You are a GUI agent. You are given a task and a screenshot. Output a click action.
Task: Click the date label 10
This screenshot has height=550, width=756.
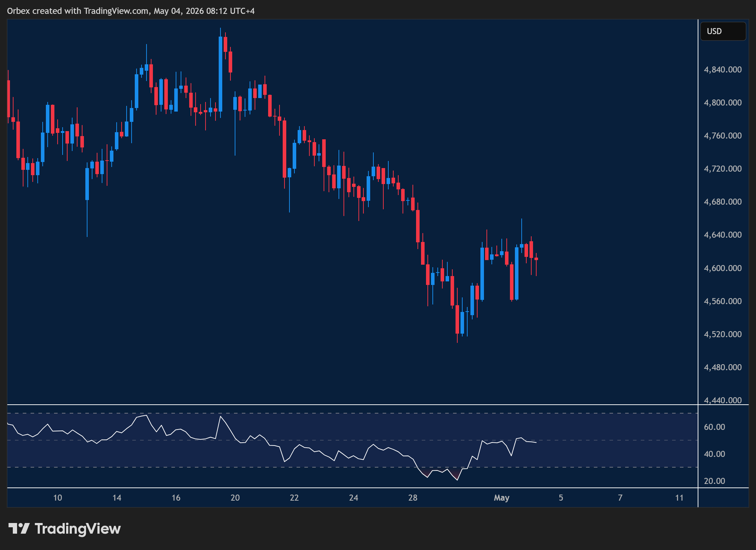click(x=58, y=497)
